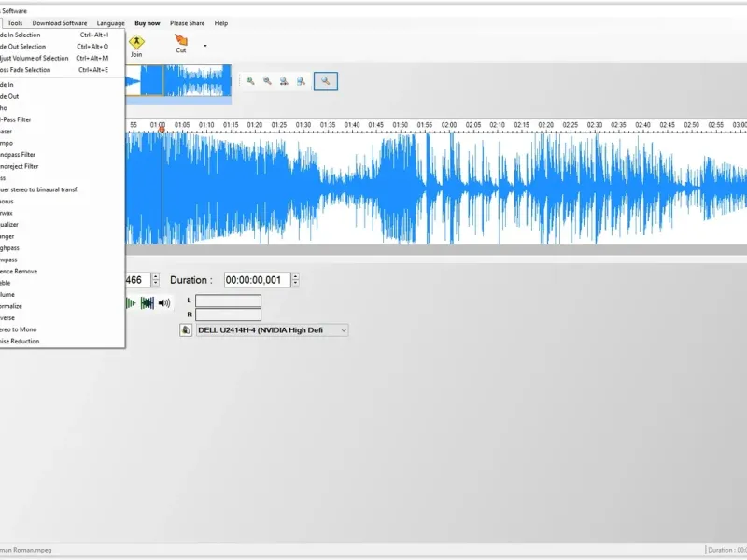Click the green-blue waveform icon beside speaker

[x=148, y=302]
